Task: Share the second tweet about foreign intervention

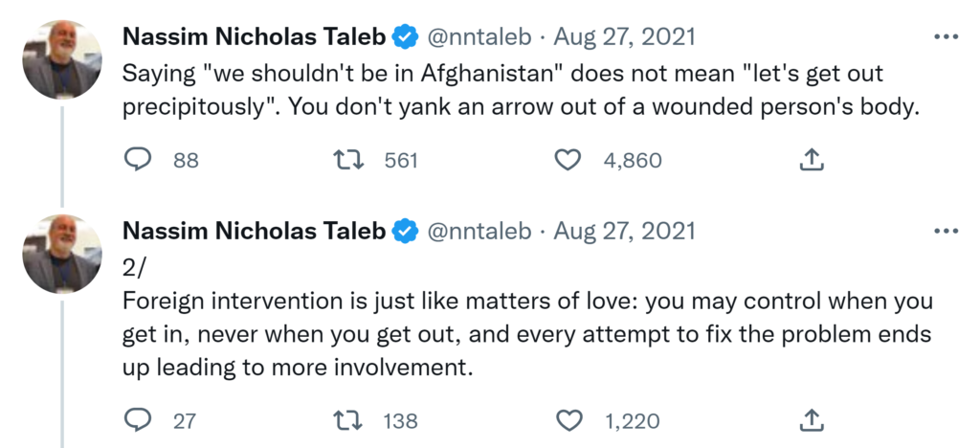Action: (812, 420)
